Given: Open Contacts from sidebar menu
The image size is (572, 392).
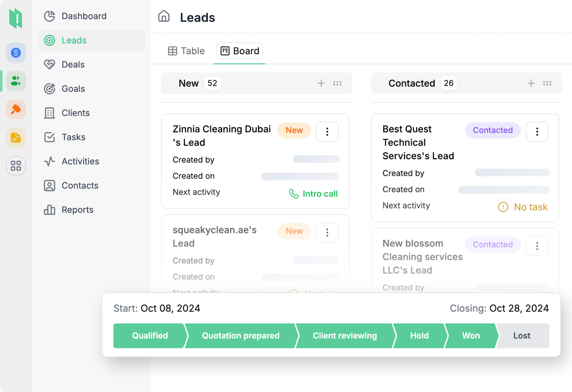Looking at the screenshot, I should [91, 186].
